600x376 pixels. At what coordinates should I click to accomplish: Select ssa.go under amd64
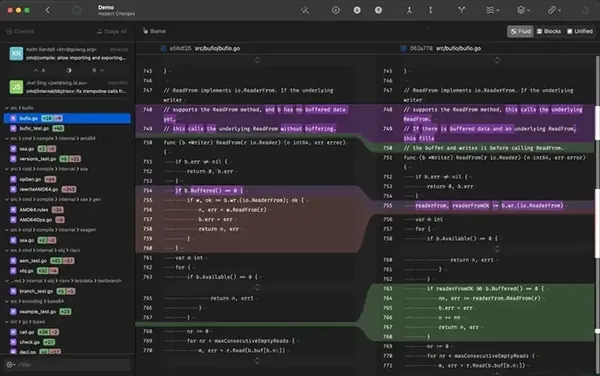point(67,149)
